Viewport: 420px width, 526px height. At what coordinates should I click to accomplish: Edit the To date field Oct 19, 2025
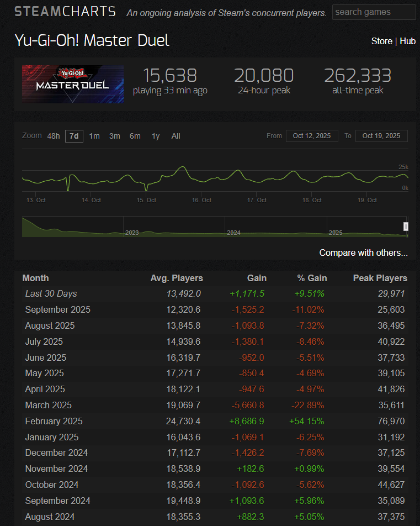point(381,136)
